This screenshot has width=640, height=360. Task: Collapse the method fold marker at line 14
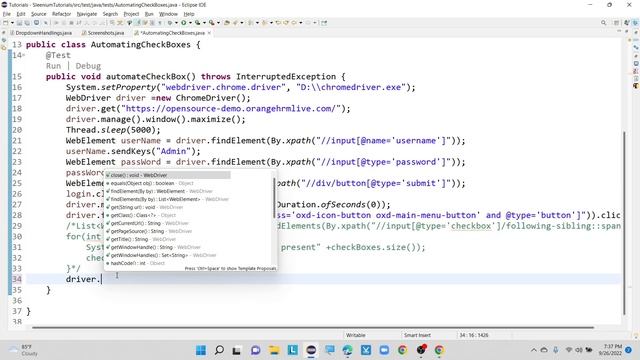tap(24, 55)
